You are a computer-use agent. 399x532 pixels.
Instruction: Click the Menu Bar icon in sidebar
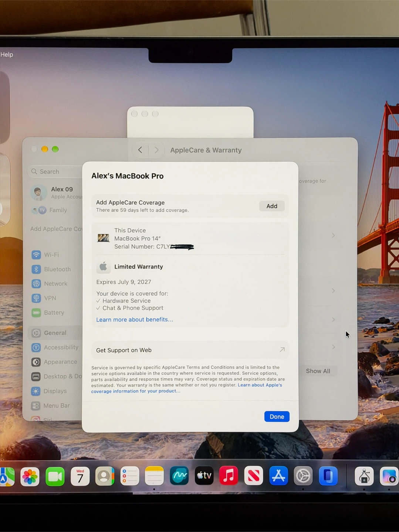pos(36,406)
